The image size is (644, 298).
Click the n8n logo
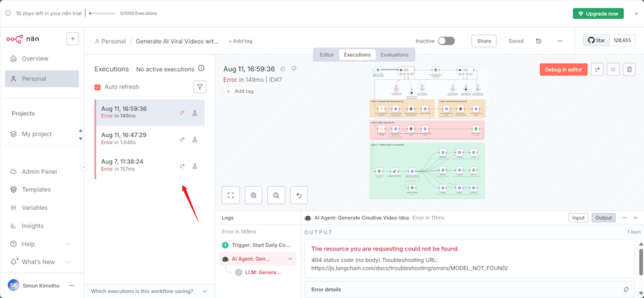(x=23, y=39)
